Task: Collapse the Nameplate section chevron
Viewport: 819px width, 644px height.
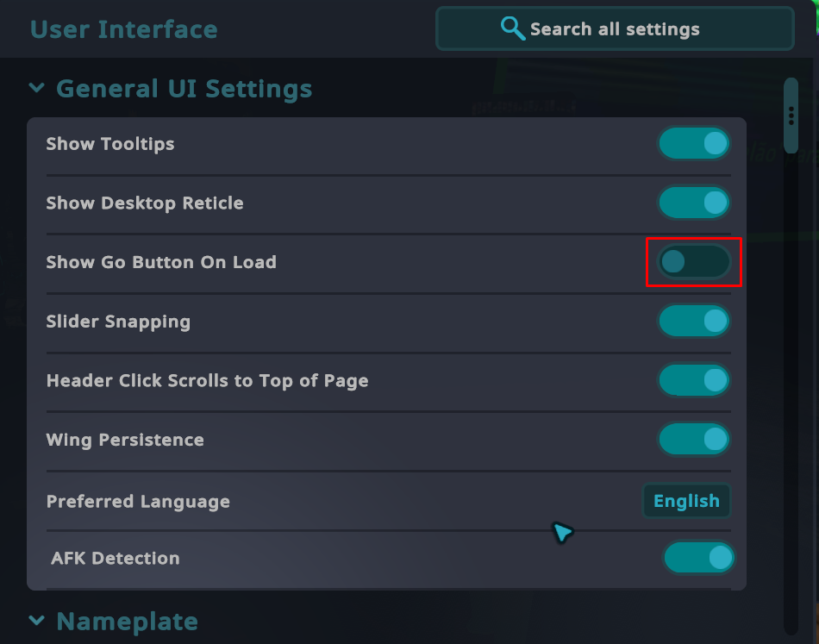Action: (36, 621)
